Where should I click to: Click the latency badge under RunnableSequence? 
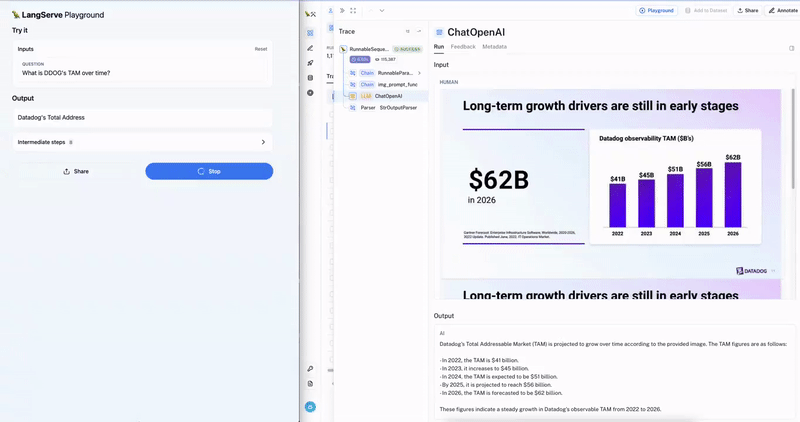360,59
